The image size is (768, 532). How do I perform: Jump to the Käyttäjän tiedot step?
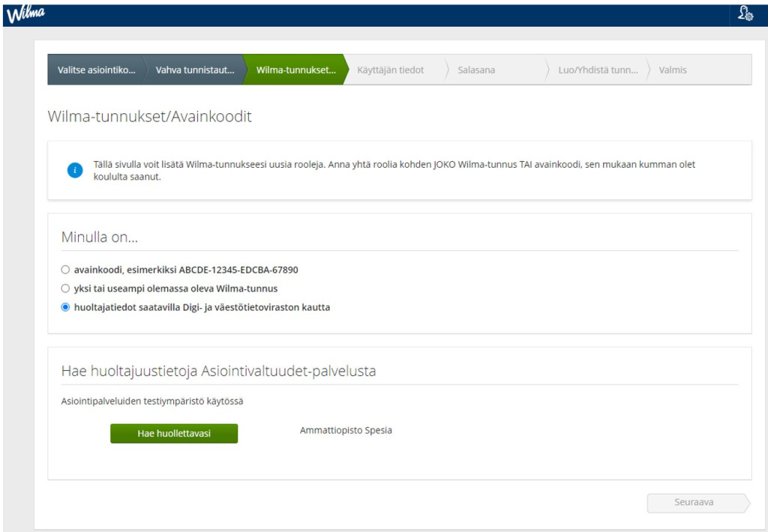pyautogui.click(x=395, y=70)
